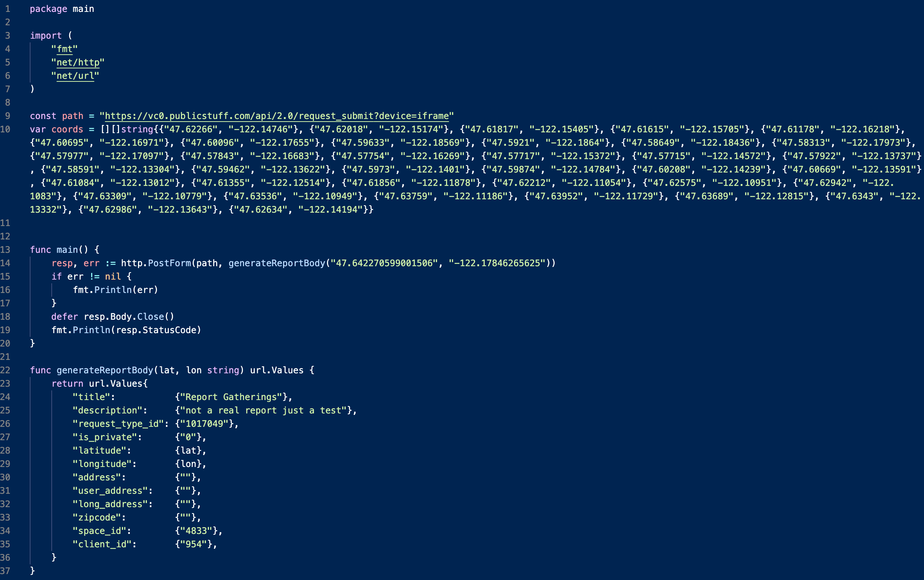Follow the "net/url" import link
924x580 pixels.
(75, 76)
